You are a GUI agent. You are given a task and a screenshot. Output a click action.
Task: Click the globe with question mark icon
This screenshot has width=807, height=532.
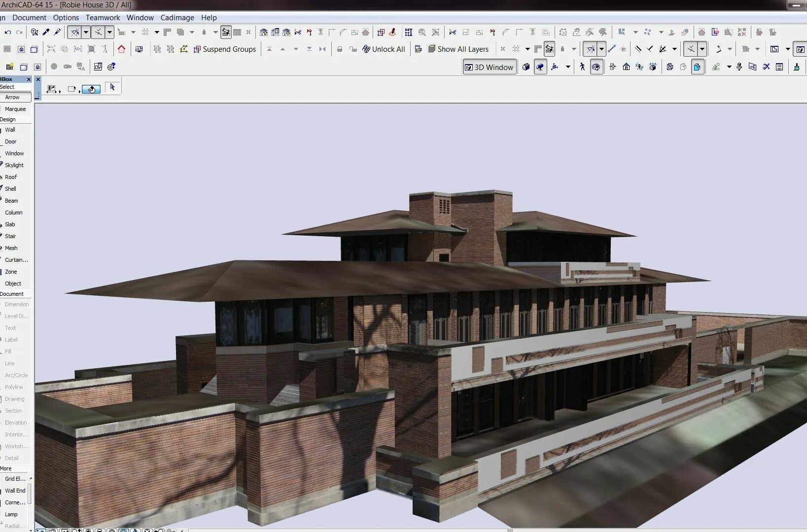111,67
